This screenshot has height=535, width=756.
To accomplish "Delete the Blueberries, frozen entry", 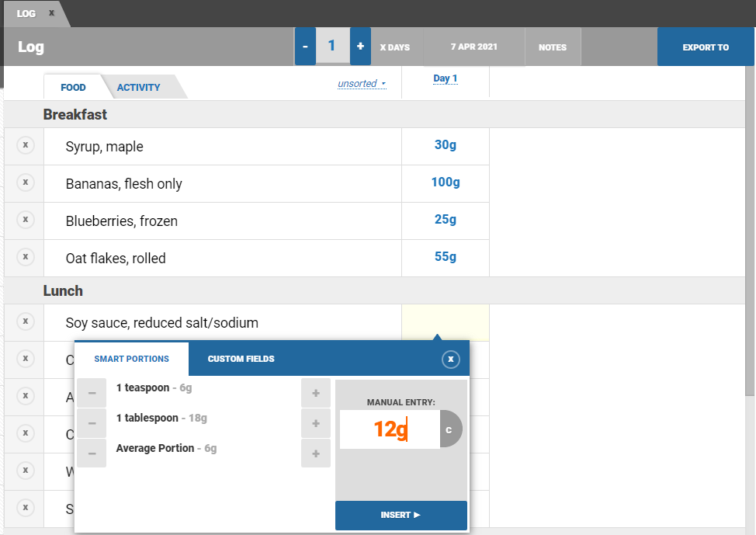I will tap(25, 220).
